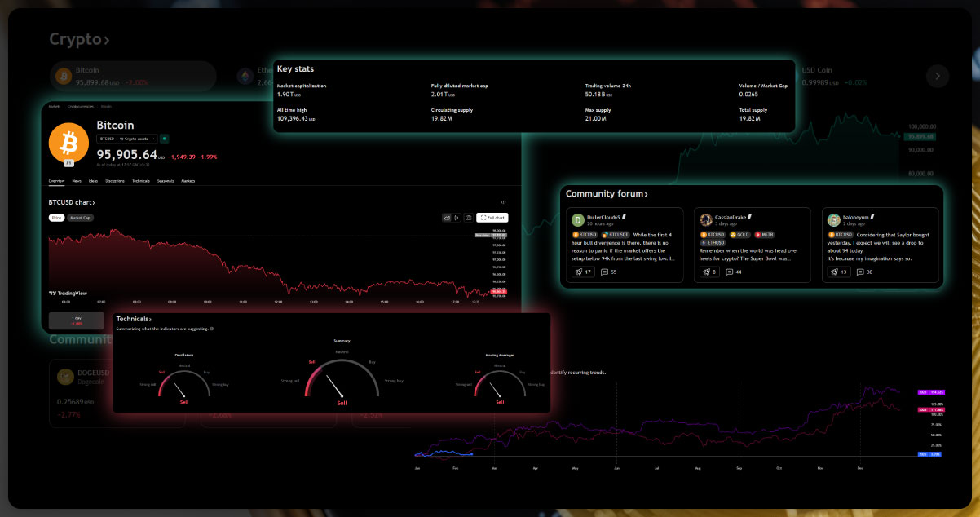Switch to the Markets tab
This screenshot has width=980, height=517.
(x=188, y=180)
